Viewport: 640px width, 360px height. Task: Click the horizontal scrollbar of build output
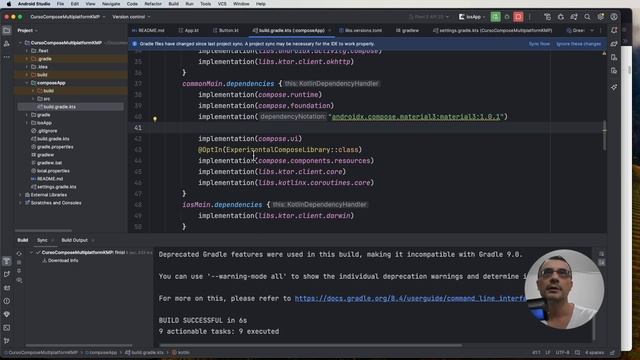pyautogui.click(x=310, y=345)
